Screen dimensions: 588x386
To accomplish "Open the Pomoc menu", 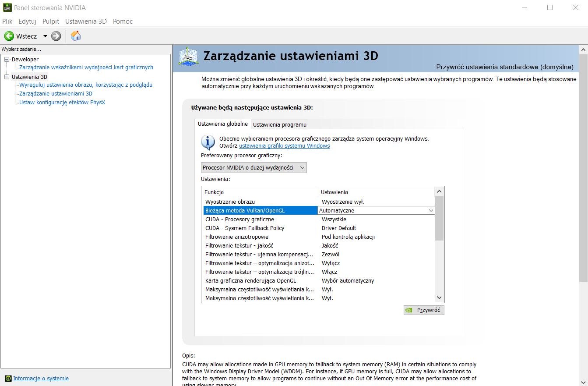I will [123, 21].
